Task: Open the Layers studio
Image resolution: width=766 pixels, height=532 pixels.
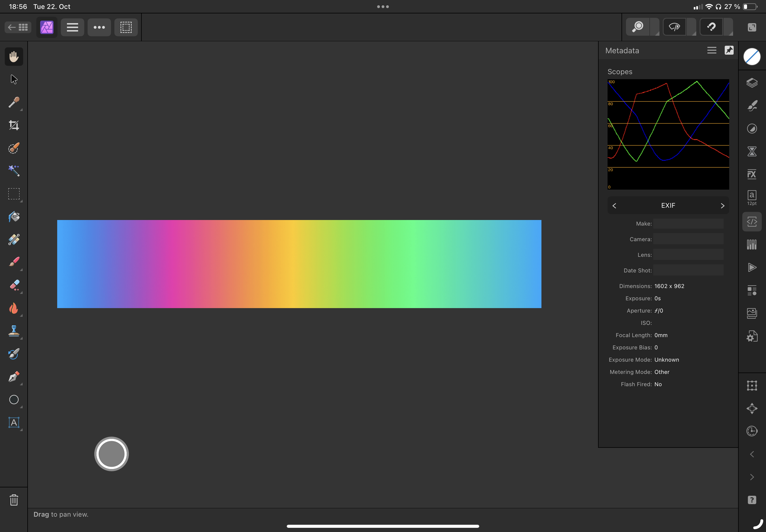Action: (752, 83)
